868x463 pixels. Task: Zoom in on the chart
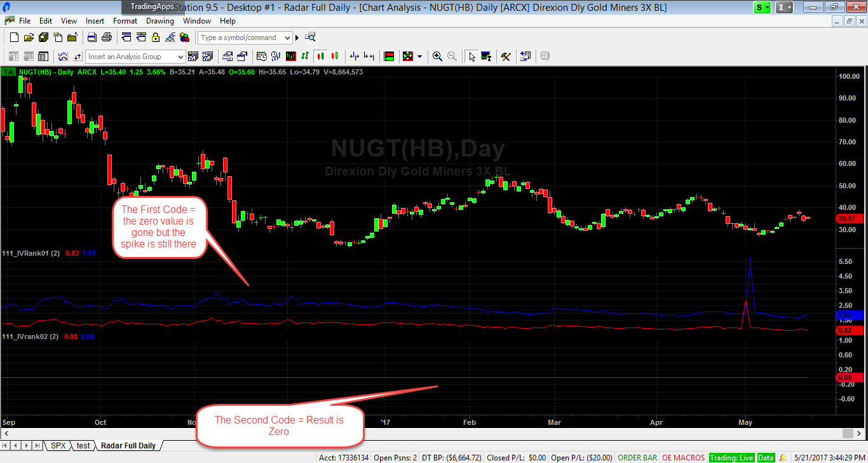pyautogui.click(x=437, y=57)
